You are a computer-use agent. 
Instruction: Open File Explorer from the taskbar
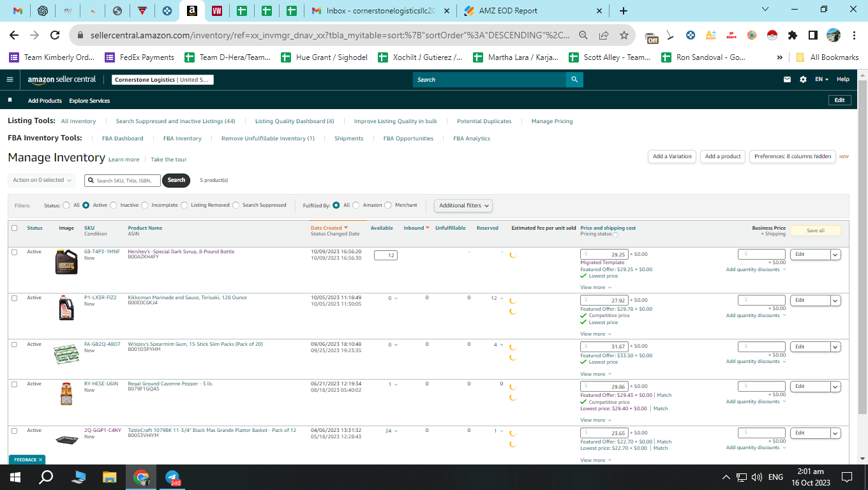coord(110,477)
